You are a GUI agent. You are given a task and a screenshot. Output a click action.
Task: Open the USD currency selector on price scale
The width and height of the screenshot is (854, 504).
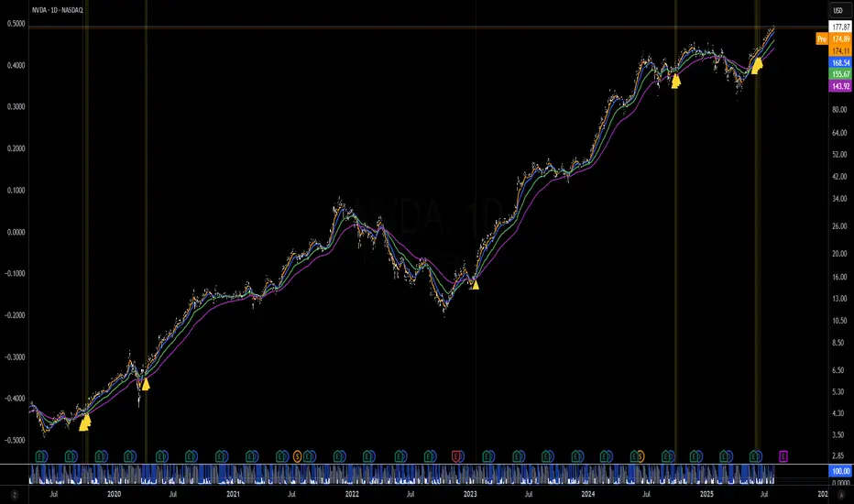[x=838, y=10]
